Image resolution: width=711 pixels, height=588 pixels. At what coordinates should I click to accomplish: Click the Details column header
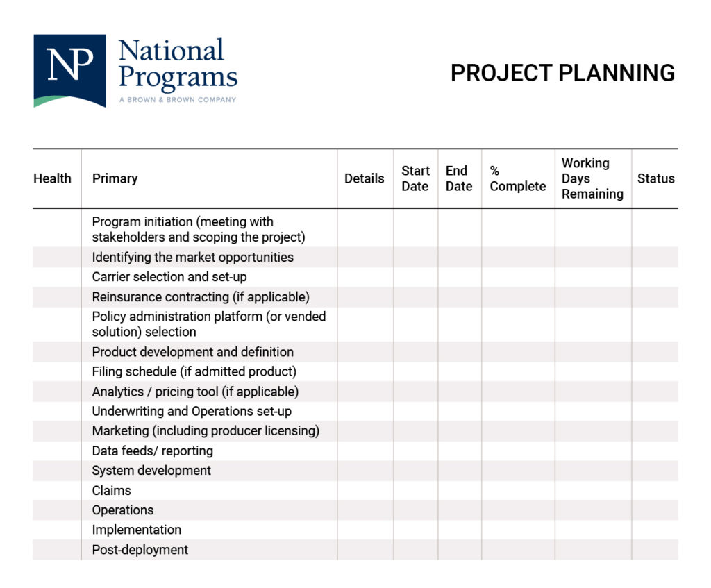click(x=364, y=178)
